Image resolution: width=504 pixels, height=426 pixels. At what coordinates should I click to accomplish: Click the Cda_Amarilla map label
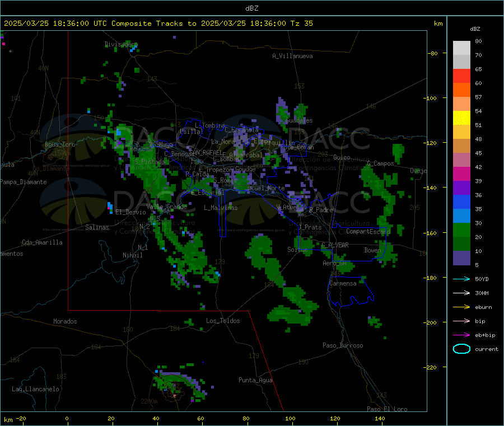pyautogui.click(x=42, y=242)
